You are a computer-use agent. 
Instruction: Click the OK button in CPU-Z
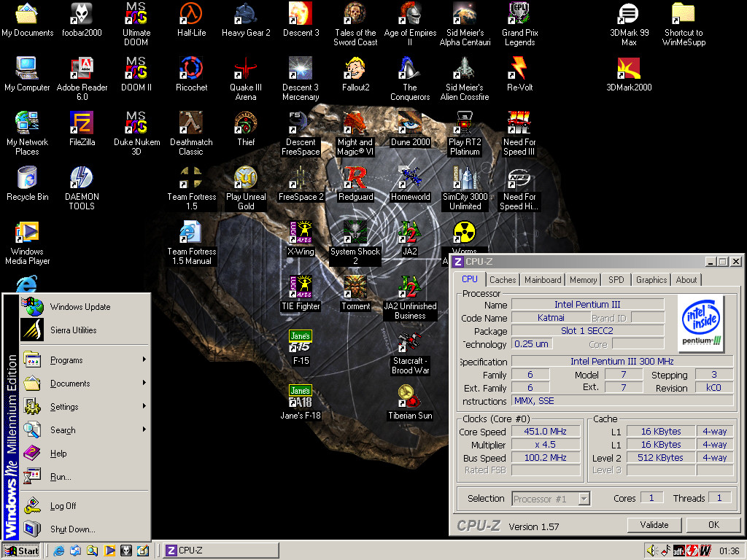(713, 524)
